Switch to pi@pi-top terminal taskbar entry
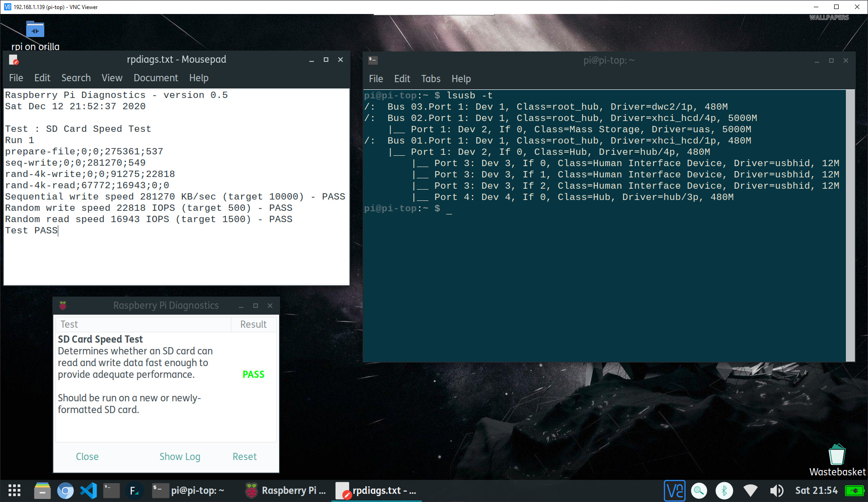 point(188,491)
